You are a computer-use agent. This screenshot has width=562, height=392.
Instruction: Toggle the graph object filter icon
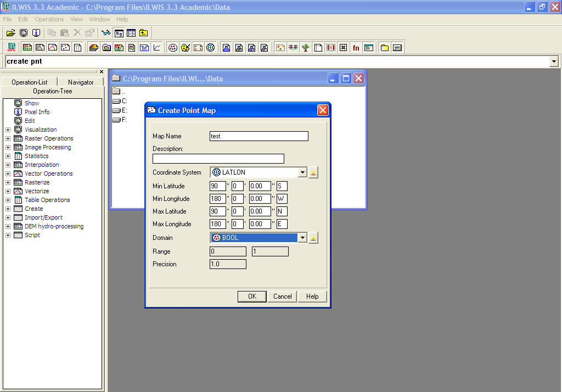coord(157,47)
